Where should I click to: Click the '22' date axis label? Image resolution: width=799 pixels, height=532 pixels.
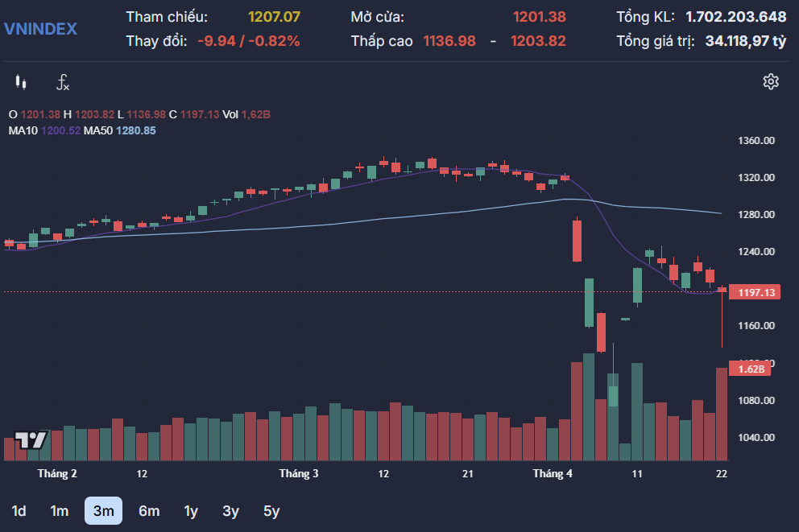click(x=722, y=474)
